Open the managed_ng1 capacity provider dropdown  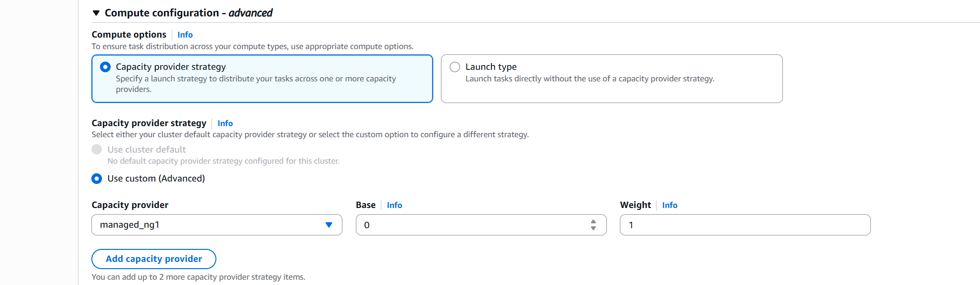coord(217,225)
